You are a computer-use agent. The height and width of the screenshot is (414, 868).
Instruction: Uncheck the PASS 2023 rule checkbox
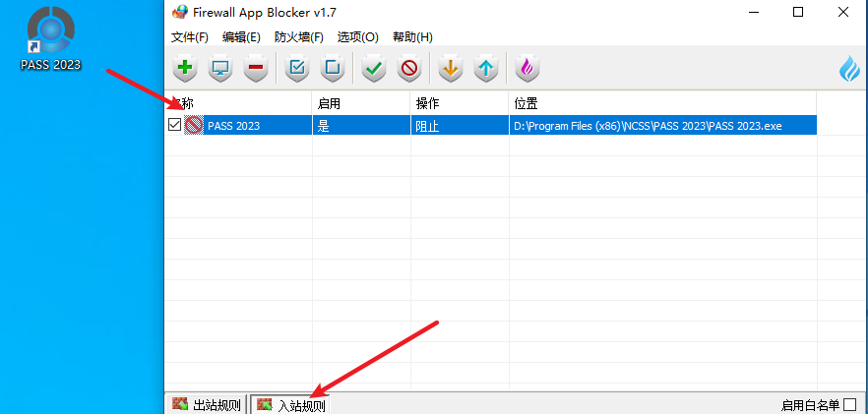tap(175, 125)
